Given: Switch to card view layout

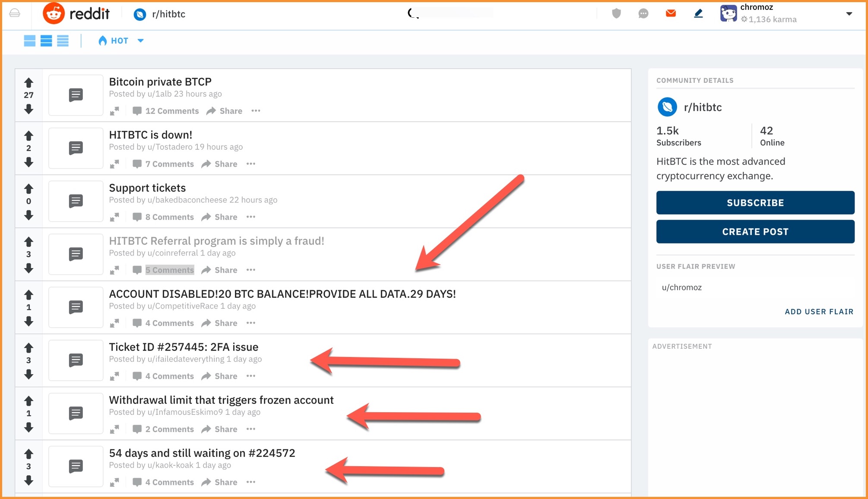Looking at the screenshot, I should 29,41.
